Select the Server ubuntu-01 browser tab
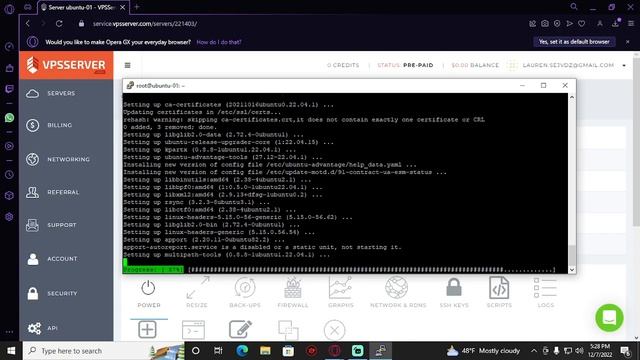640x360 pixels. coord(83,7)
